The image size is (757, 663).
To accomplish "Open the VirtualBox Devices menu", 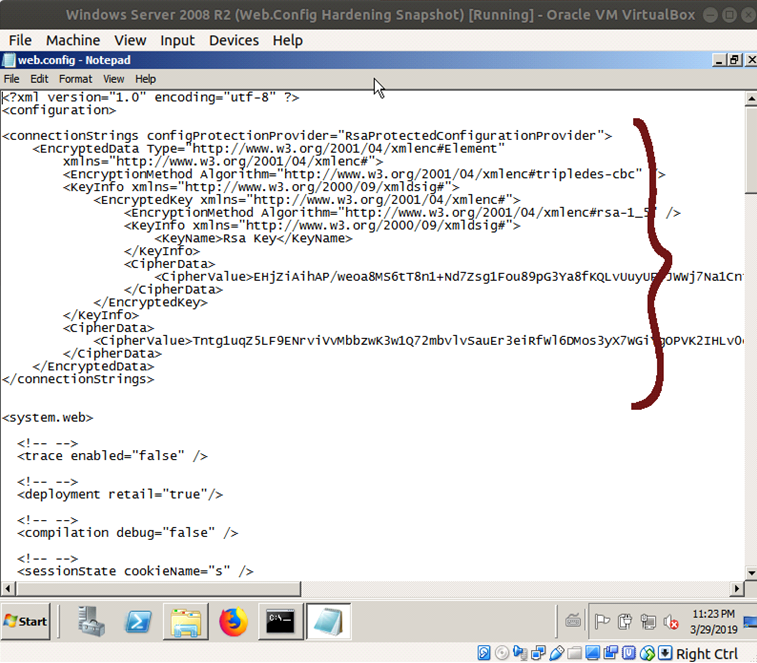I will click(x=233, y=40).
